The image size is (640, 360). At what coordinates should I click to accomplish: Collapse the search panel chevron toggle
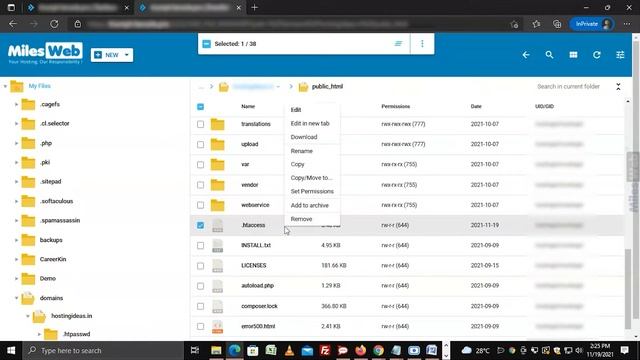618,87
